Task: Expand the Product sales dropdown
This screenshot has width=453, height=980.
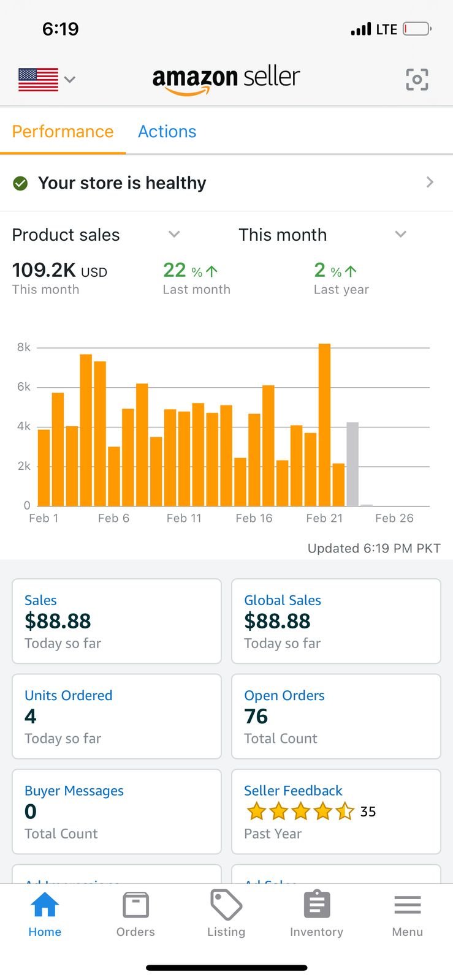Action: coord(174,235)
